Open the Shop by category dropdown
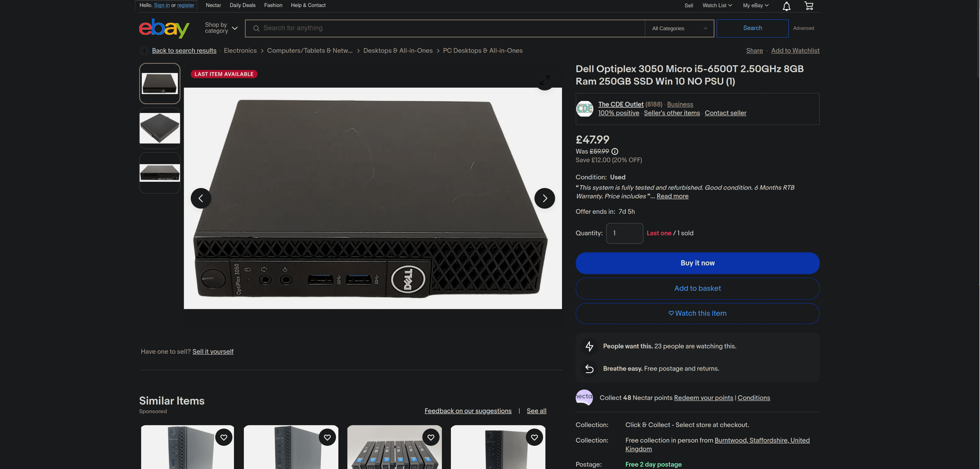This screenshot has width=980, height=469. [x=221, y=28]
